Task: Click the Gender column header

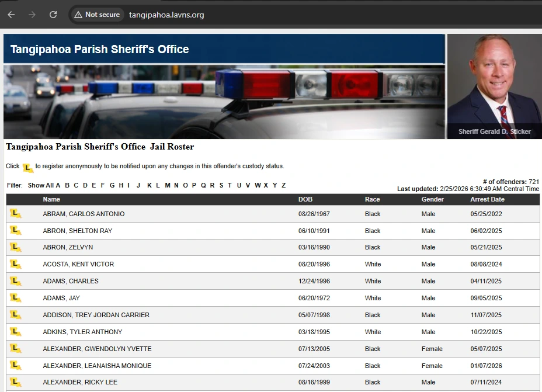Action: (x=432, y=199)
